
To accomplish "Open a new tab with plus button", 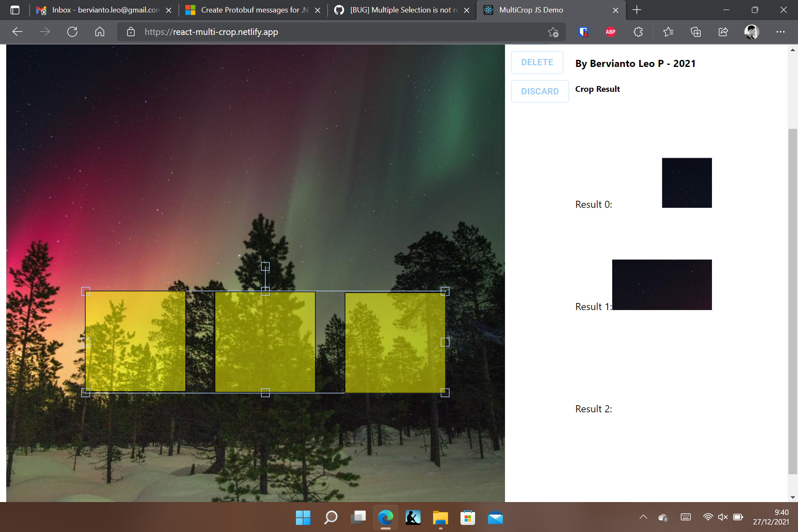I will point(637,10).
